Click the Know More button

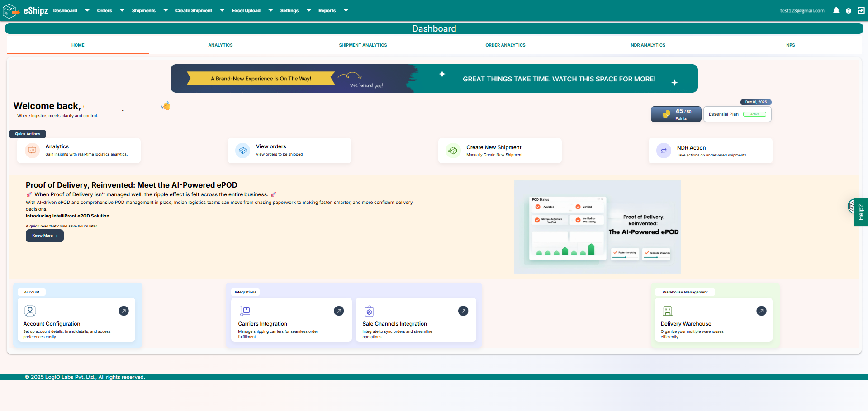tap(44, 236)
